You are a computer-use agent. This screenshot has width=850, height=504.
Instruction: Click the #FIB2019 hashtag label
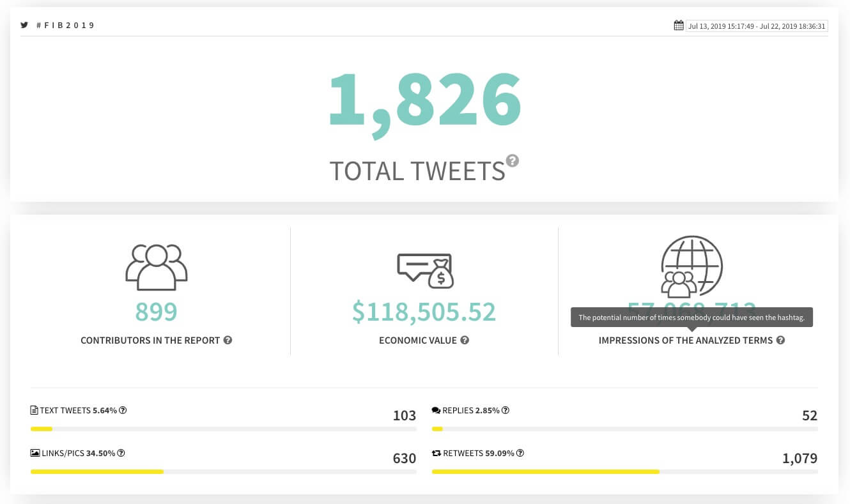pos(65,25)
